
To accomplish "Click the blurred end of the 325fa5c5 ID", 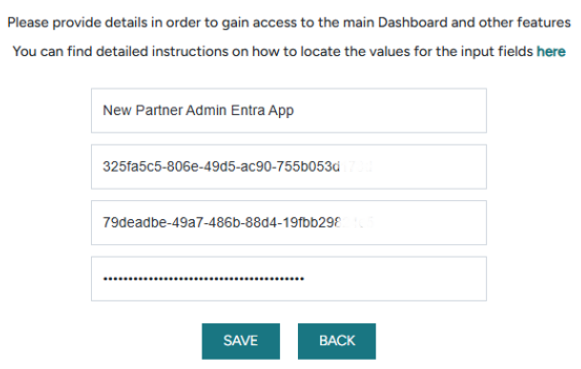I will [x=356, y=167].
